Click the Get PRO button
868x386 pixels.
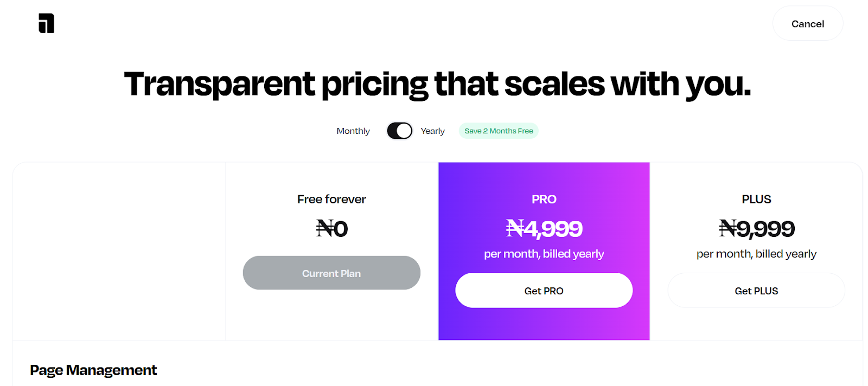(544, 290)
